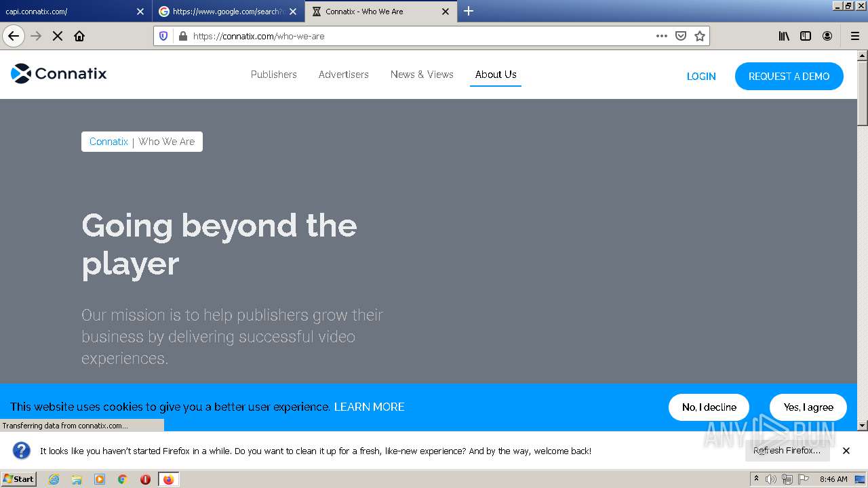Open the tracking protection shield icon

tap(163, 36)
